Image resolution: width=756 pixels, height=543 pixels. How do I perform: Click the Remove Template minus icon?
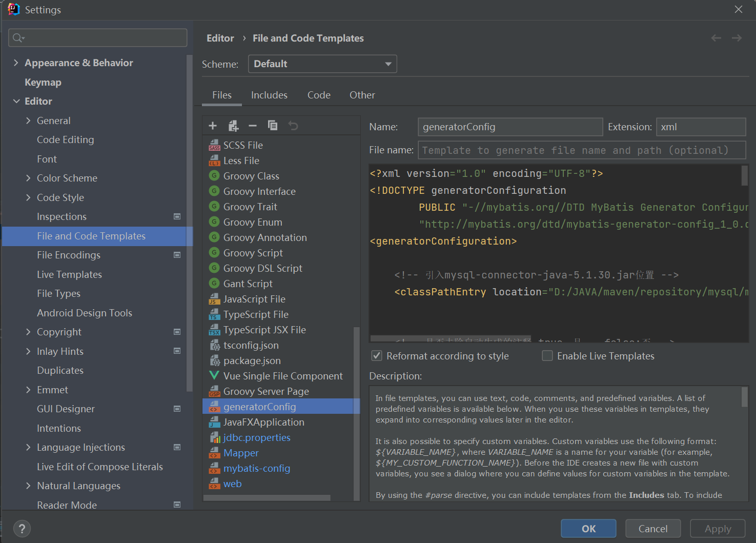point(253,126)
